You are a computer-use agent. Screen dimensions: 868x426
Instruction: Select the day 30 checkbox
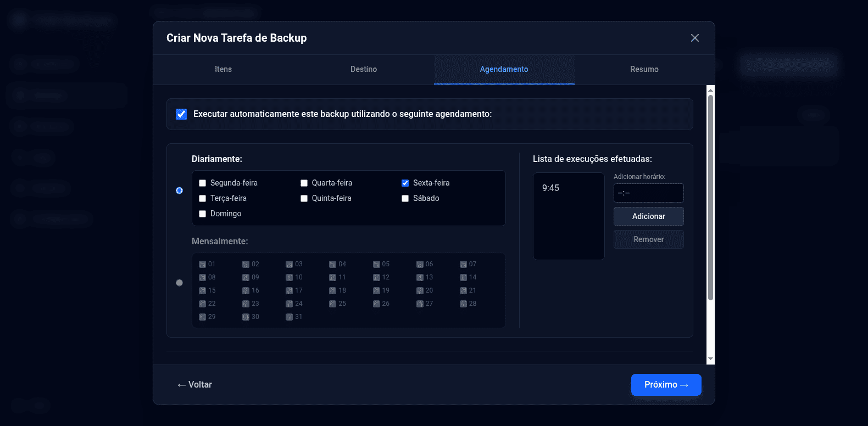point(246,317)
